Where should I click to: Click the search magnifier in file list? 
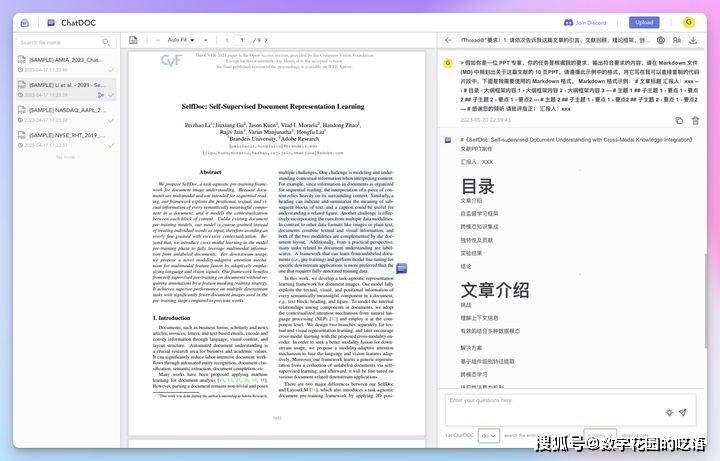click(106, 42)
